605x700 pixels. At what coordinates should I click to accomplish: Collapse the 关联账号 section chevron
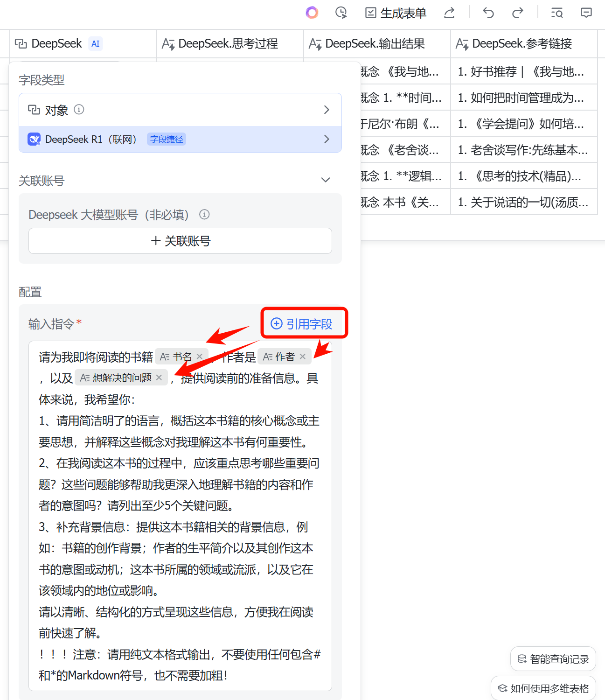(326, 180)
